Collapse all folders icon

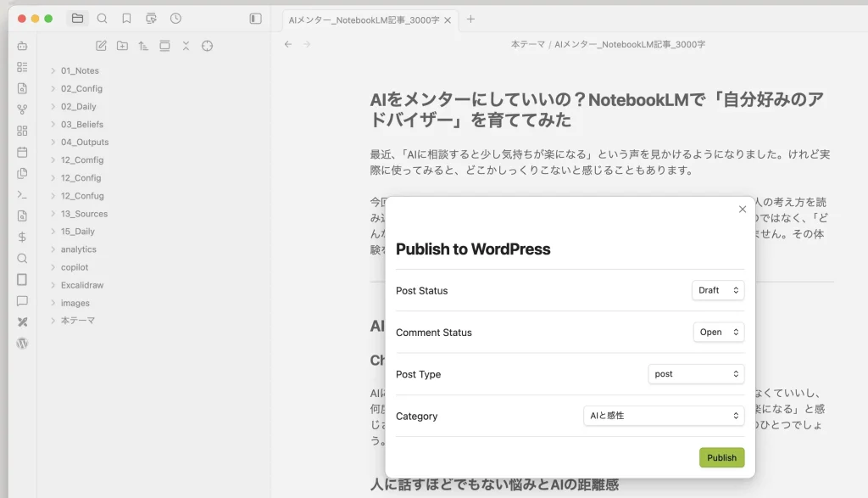(186, 46)
